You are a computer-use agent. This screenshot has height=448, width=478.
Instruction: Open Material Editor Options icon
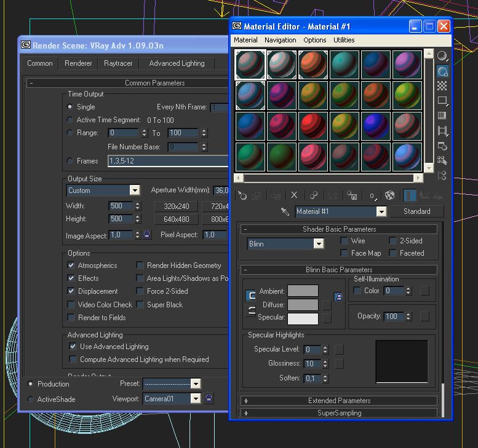coord(442,146)
